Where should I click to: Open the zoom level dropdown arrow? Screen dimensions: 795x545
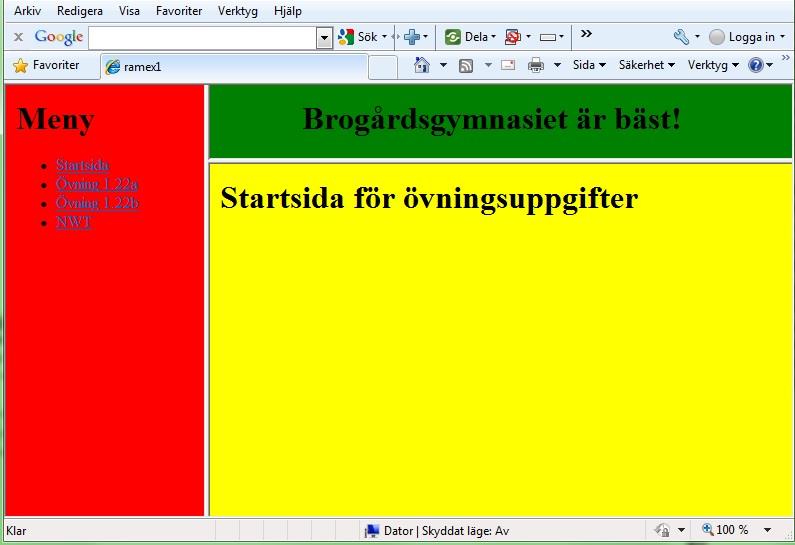pos(768,530)
